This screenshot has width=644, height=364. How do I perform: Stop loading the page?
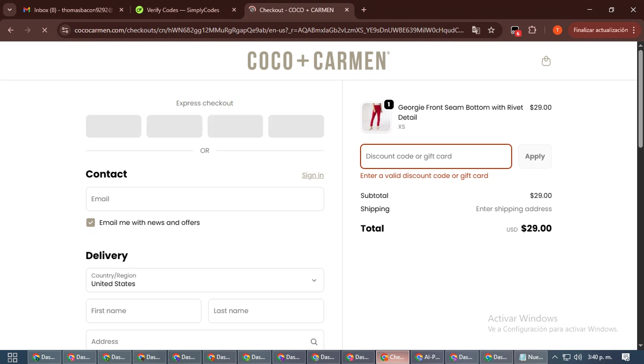pyautogui.click(x=44, y=30)
